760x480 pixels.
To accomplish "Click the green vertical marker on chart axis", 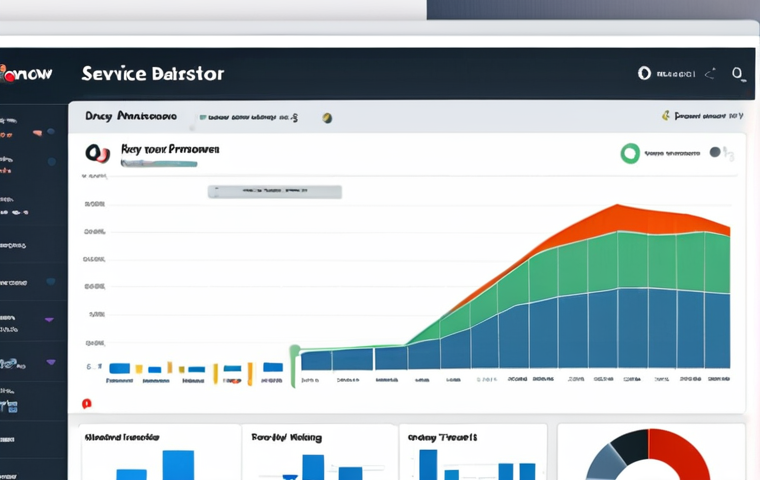I will tap(293, 366).
